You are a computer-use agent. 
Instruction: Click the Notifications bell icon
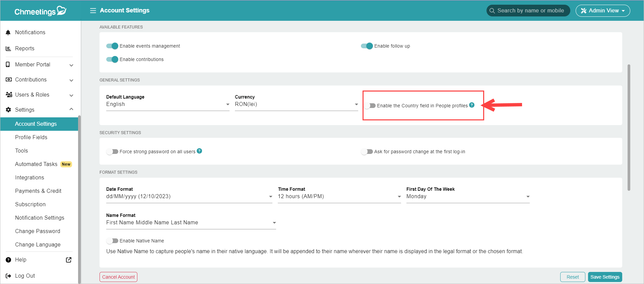click(8, 33)
